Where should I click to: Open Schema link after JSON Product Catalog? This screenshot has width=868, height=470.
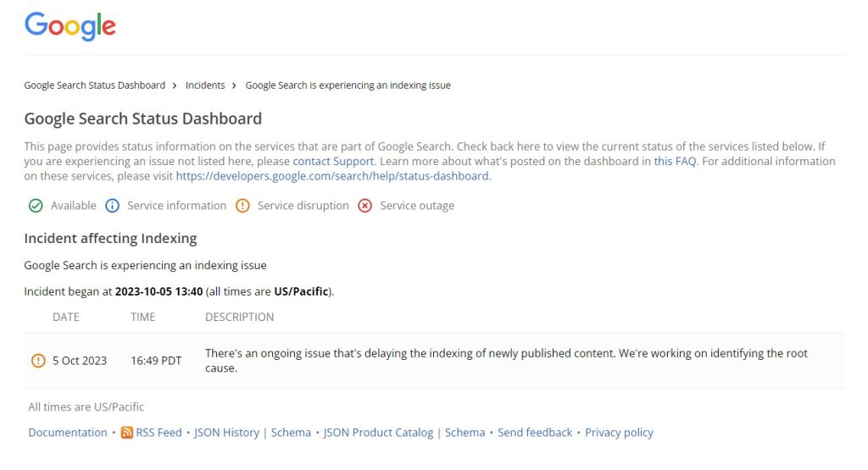point(465,433)
